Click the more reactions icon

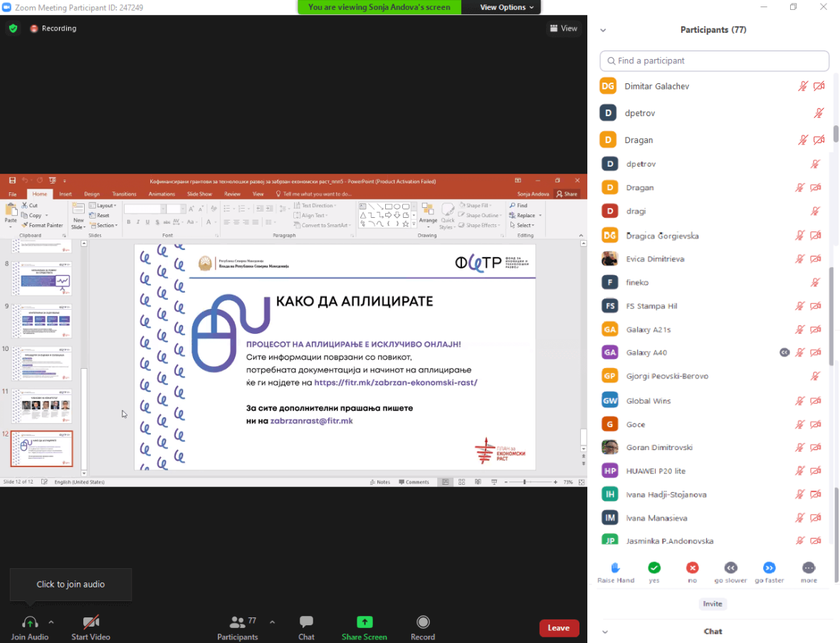[809, 568]
